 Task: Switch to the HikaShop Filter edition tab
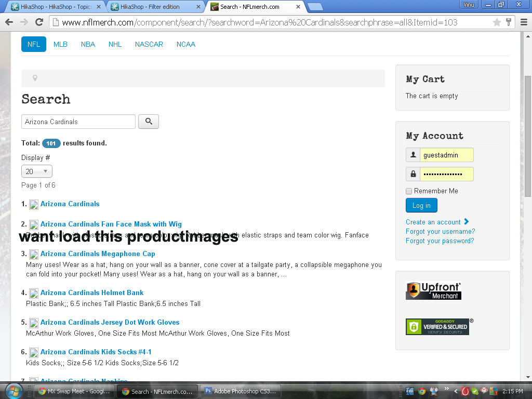(x=156, y=6)
